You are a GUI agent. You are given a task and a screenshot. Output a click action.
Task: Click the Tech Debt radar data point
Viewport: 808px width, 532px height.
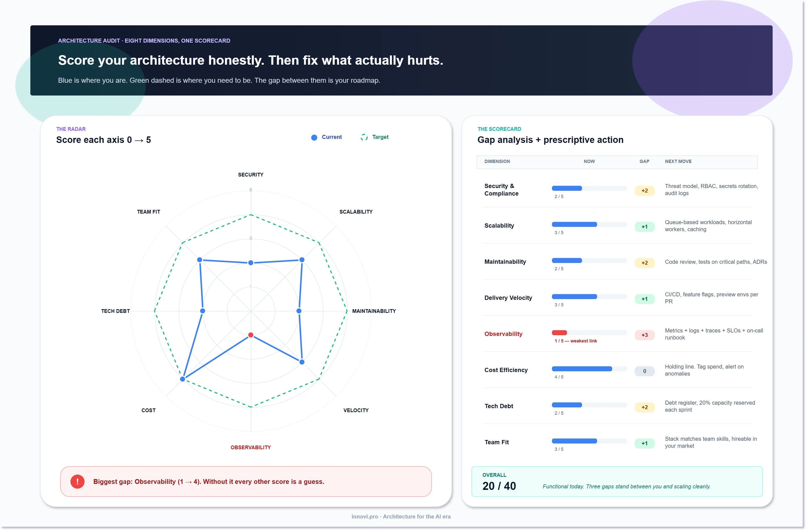pyautogui.click(x=202, y=311)
